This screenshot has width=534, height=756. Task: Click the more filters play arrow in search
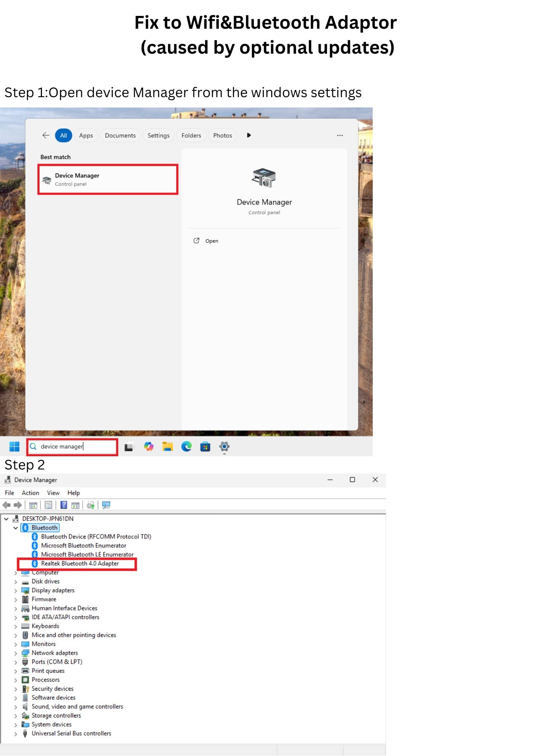[x=249, y=135]
